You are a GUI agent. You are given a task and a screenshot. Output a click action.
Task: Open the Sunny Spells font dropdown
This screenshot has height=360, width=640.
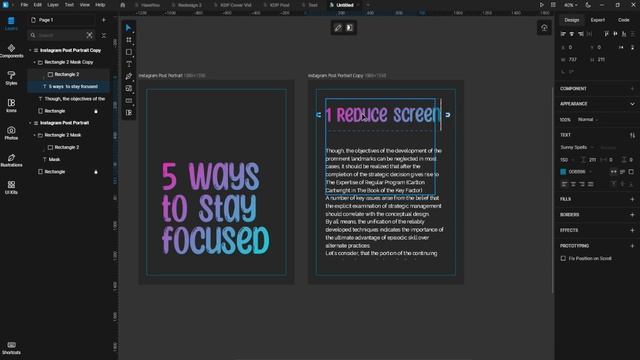[x=577, y=147]
